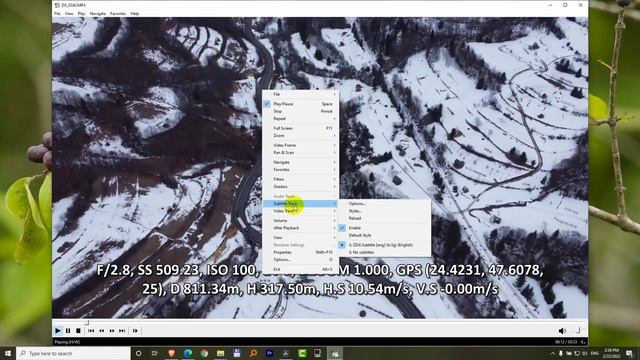Viewport: 640px width, 360px height.
Task: Expand the Volume submenu
Action: (300, 220)
